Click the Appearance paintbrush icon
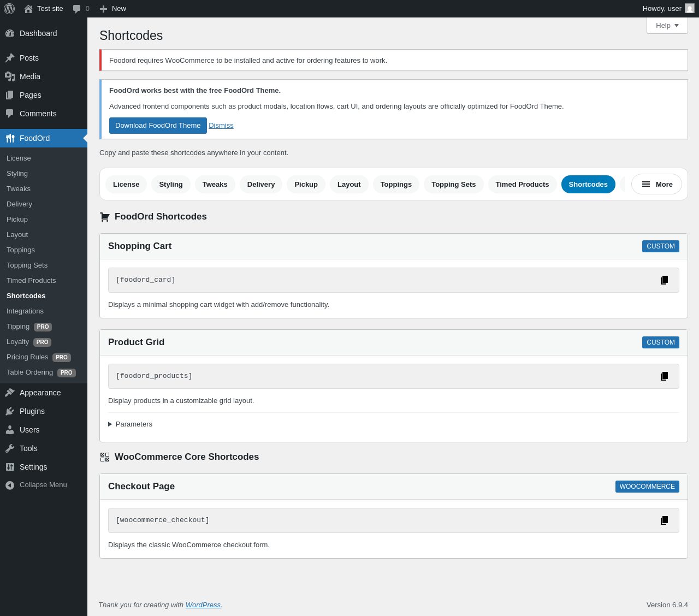699x616 pixels. pos(10,393)
